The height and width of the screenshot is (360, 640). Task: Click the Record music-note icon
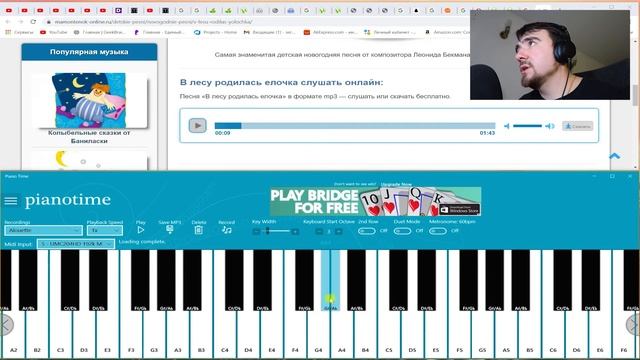click(x=227, y=230)
